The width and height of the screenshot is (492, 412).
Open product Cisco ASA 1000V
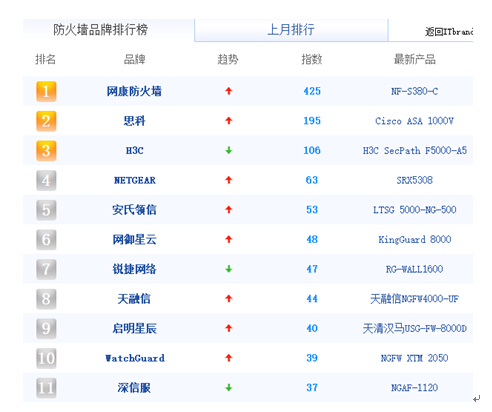pos(414,121)
